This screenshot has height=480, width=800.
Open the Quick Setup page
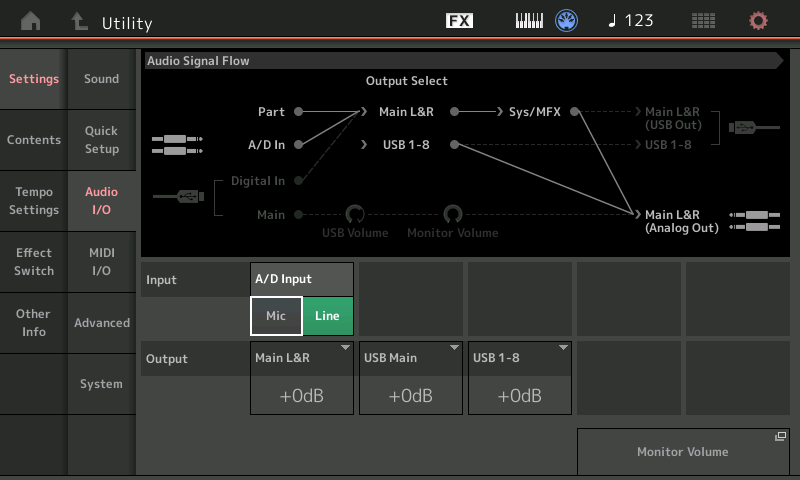click(x=102, y=140)
